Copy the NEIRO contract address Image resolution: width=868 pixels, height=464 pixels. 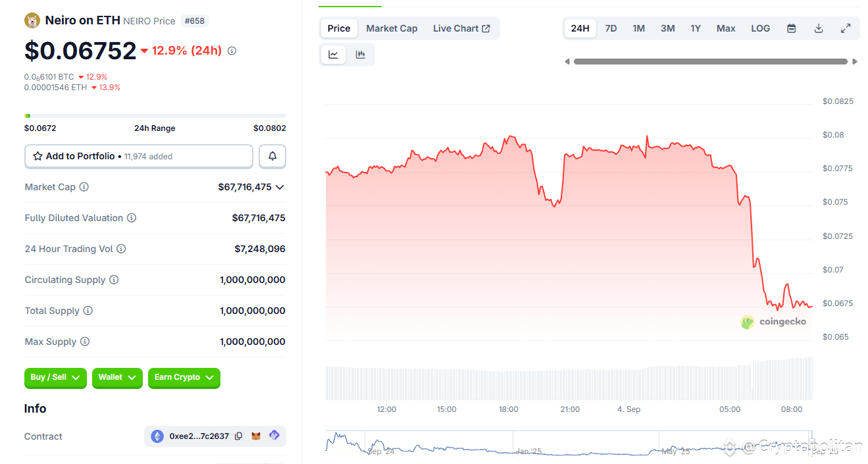point(238,436)
